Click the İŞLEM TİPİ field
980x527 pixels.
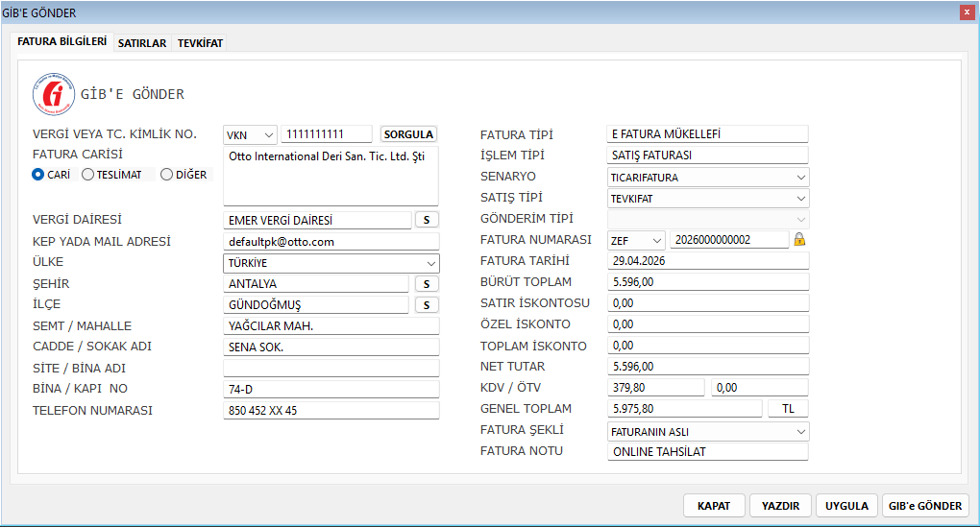707,155
